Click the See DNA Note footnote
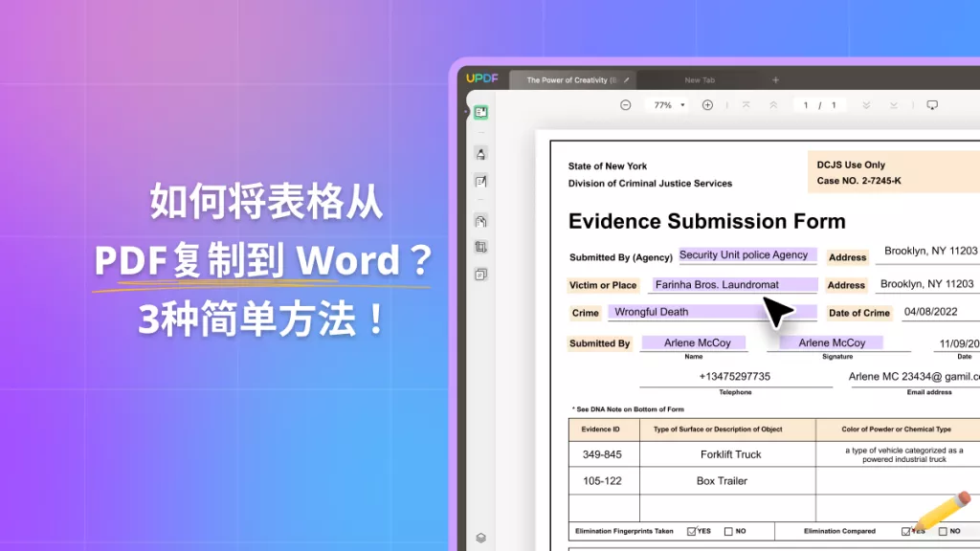 pos(628,409)
